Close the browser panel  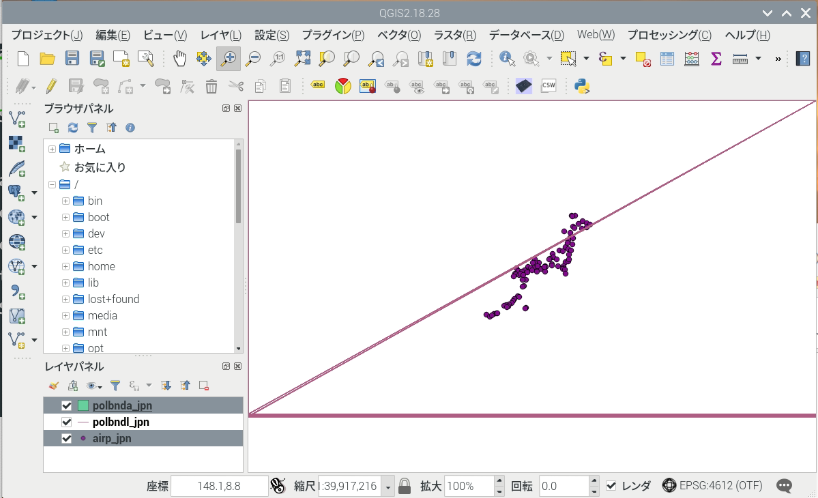click(x=238, y=108)
